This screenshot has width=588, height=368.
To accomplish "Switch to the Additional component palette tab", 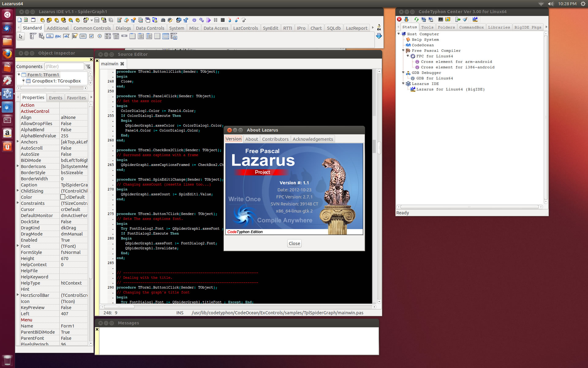I will pyautogui.click(x=58, y=28).
